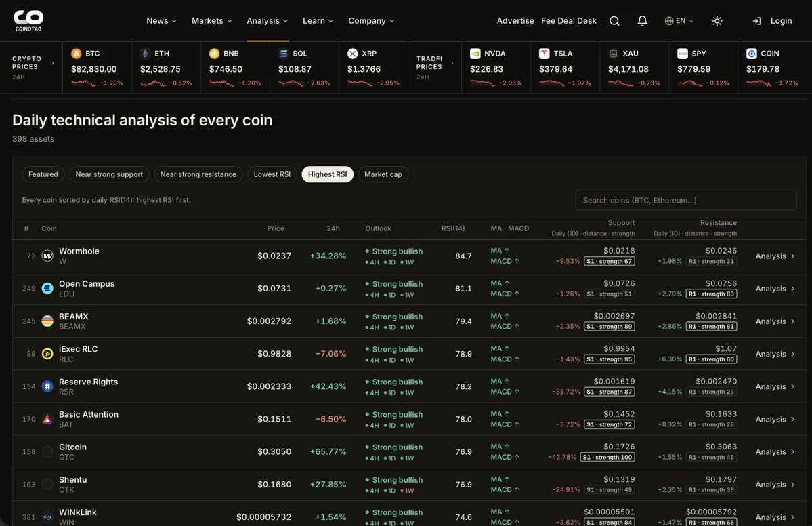This screenshot has width=812, height=526.
Task: Select the Near strong resistance filter
Action: point(198,174)
